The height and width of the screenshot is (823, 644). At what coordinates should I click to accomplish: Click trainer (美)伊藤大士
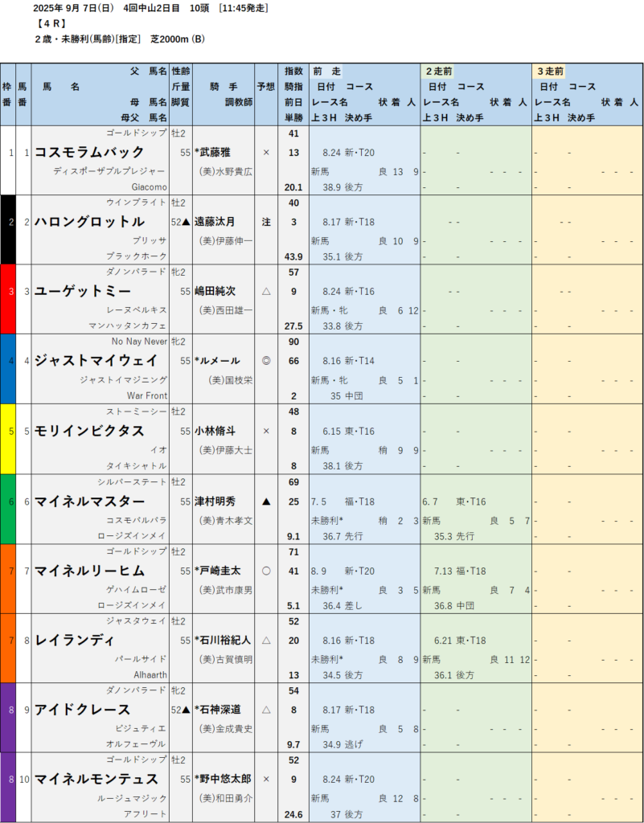click(x=226, y=450)
